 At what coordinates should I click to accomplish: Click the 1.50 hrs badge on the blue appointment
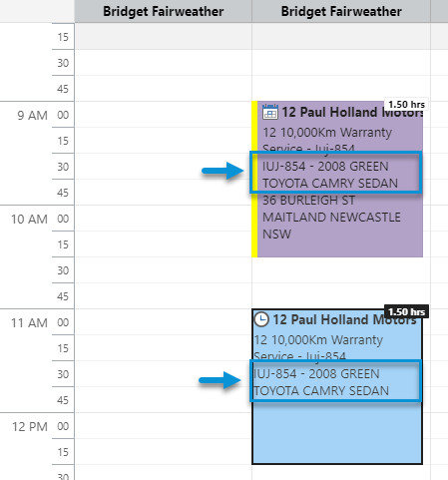[406, 311]
